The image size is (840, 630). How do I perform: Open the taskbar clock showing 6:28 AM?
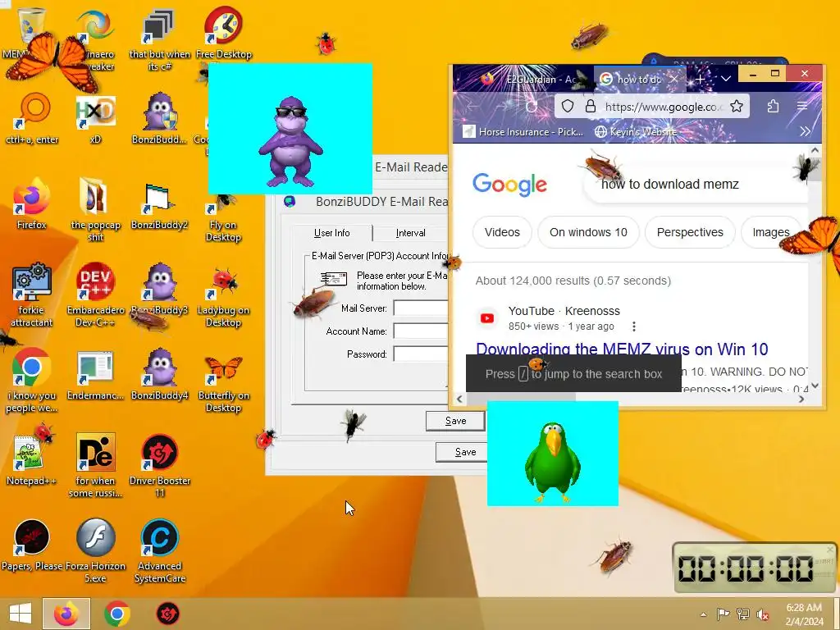(804, 614)
